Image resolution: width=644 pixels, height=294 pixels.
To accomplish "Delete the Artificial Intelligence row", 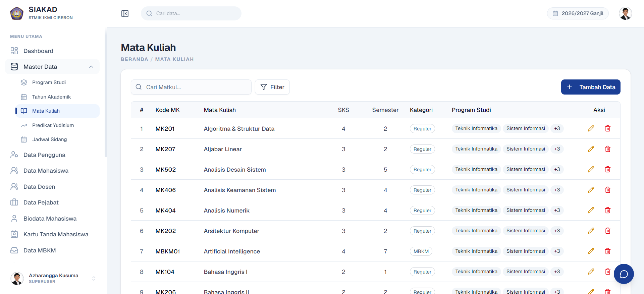I will pos(607,251).
